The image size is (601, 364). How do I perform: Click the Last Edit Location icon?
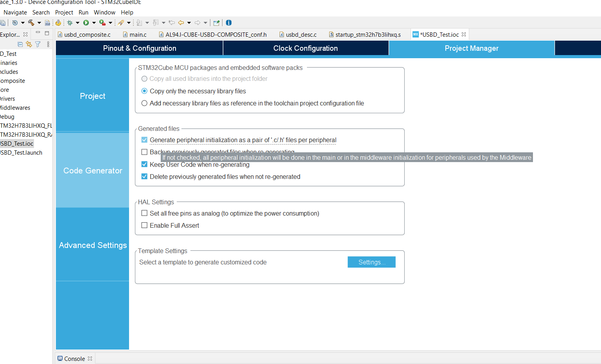coord(172,23)
